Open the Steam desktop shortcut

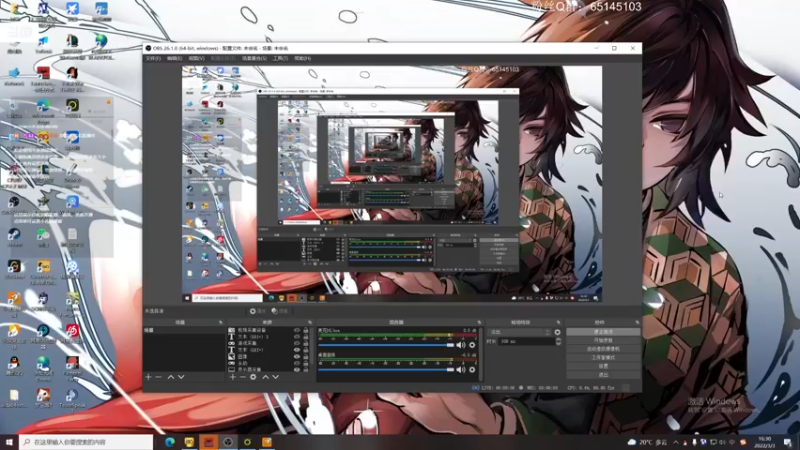(14, 237)
